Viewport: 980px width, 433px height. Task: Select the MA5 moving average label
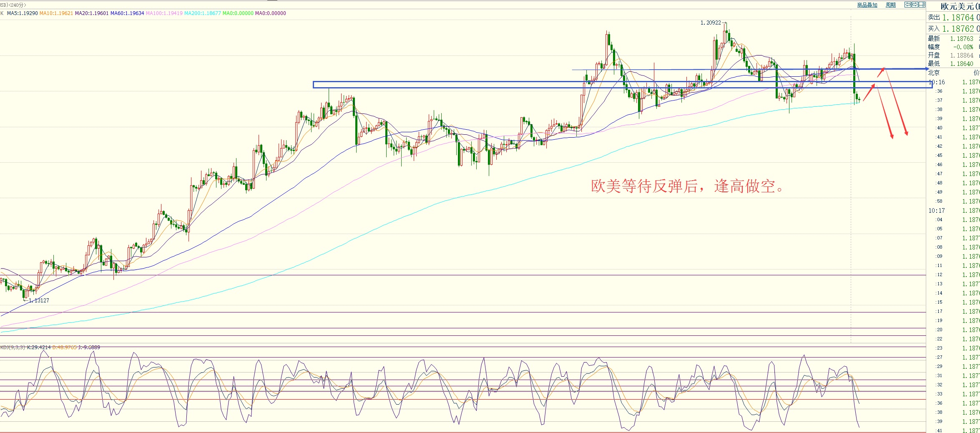click(22, 13)
